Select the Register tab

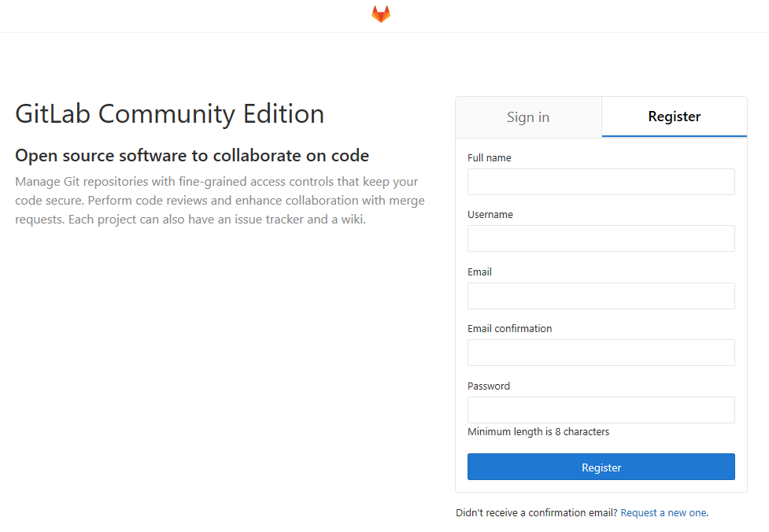pyautogui.click(x=675, y=116)
